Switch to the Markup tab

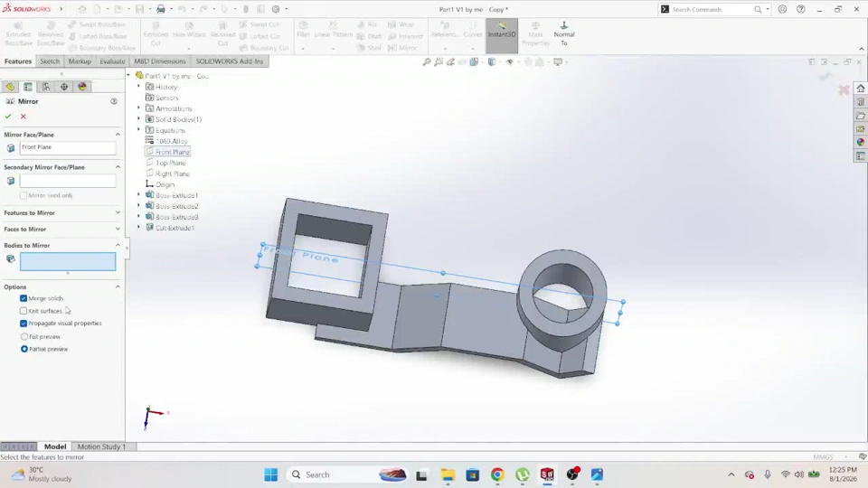tap(80, 61)
